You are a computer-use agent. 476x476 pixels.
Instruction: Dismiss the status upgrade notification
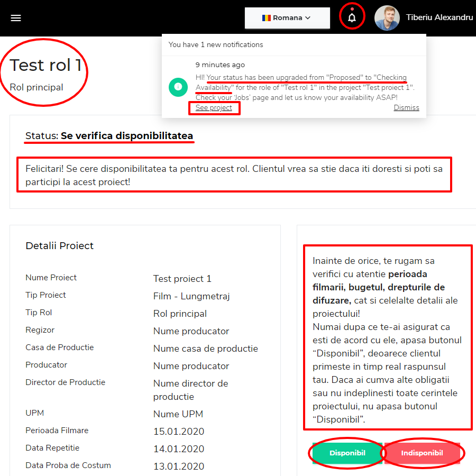pyautogui.click(x=406, y=108)
